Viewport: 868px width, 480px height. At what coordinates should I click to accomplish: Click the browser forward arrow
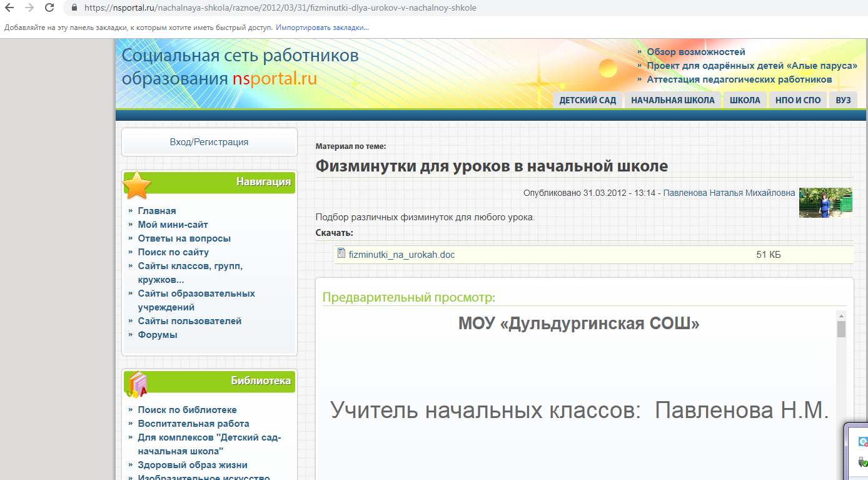(x=29, y=8)
